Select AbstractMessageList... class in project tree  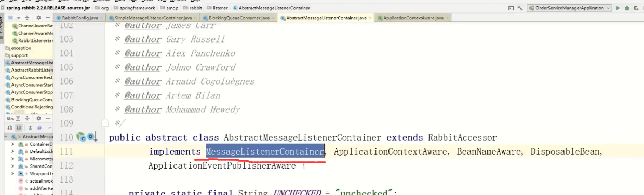[x=29, y=63]
